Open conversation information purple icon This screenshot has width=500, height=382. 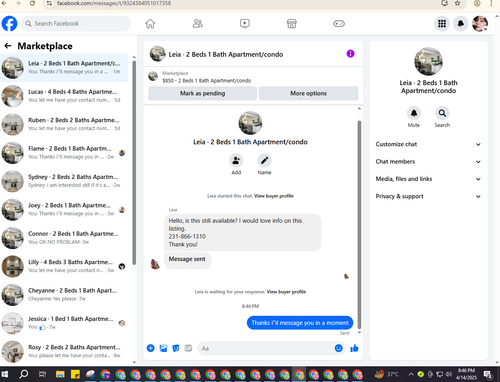pos(350,54)
